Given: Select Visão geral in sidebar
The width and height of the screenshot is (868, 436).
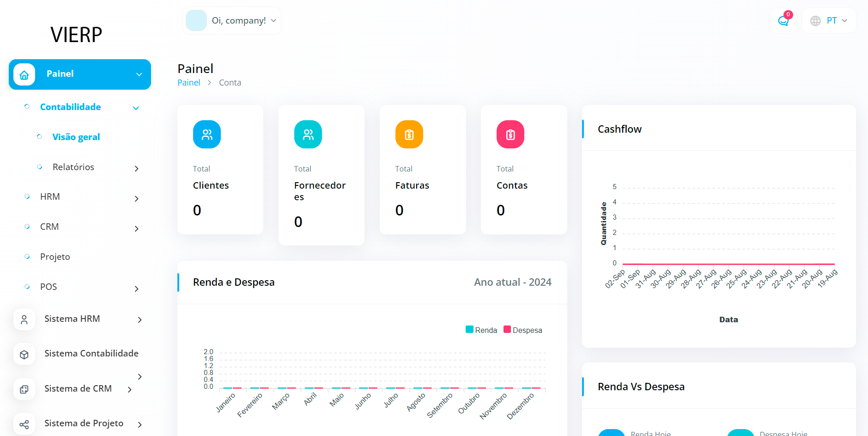Looking at the screenshot, I should [76, 137].
